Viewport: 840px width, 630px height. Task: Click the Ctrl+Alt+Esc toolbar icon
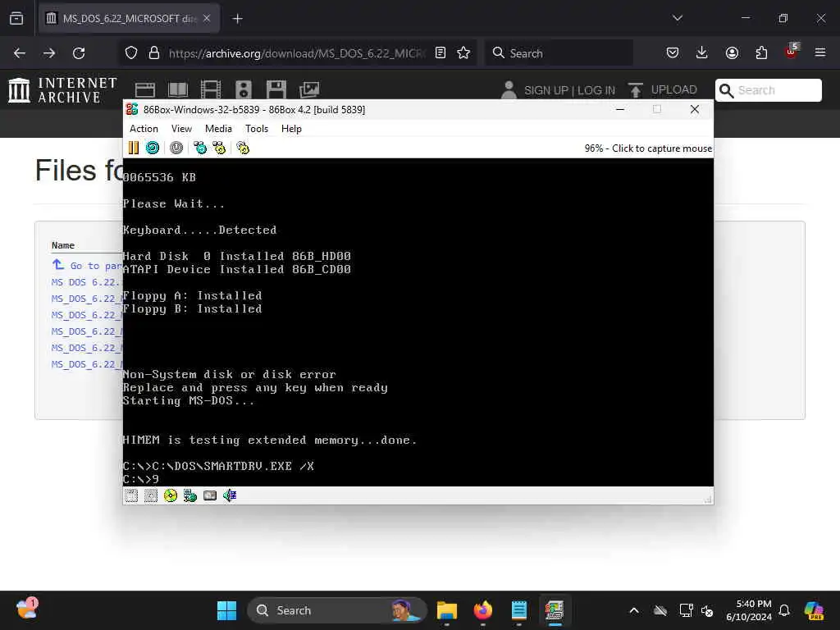tap(219, 148)
